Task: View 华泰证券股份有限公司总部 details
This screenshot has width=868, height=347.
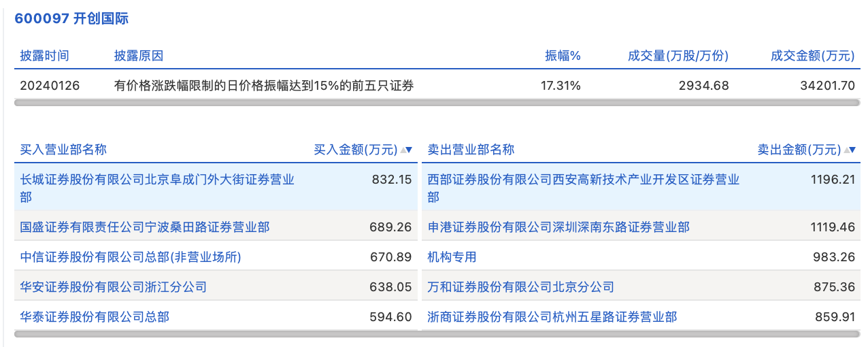Action: [95, 316]
